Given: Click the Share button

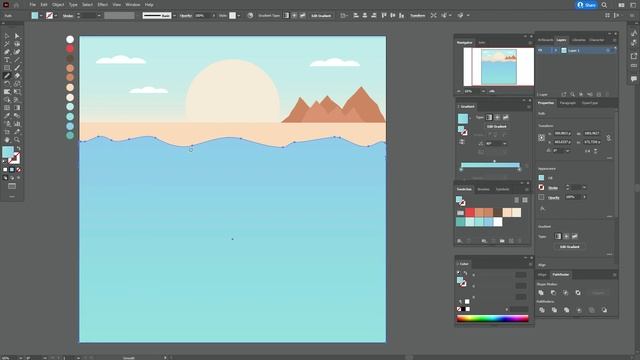Looking at the screenshot, I should pyautogui.click(x=587, y=5).
